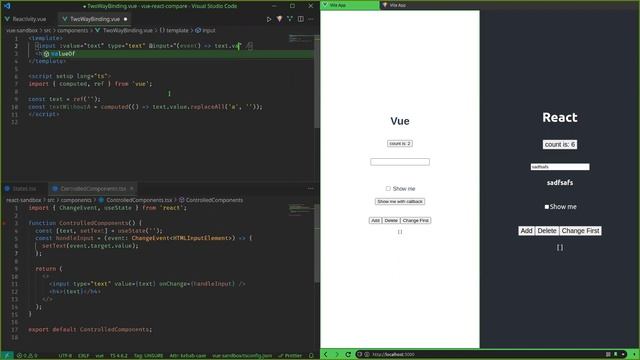Open 'src' breadcrumb in top editor

click(x=47, y=30)
